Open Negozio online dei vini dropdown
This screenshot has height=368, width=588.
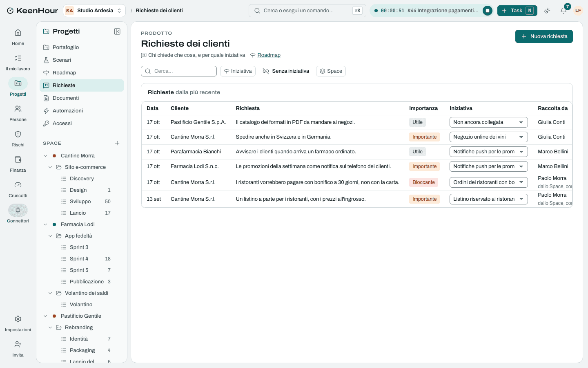point(489,137)
